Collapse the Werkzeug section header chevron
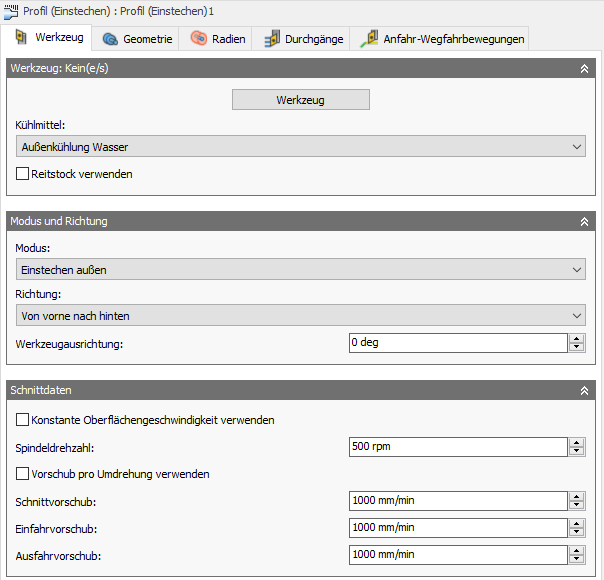 pos(584,69)
